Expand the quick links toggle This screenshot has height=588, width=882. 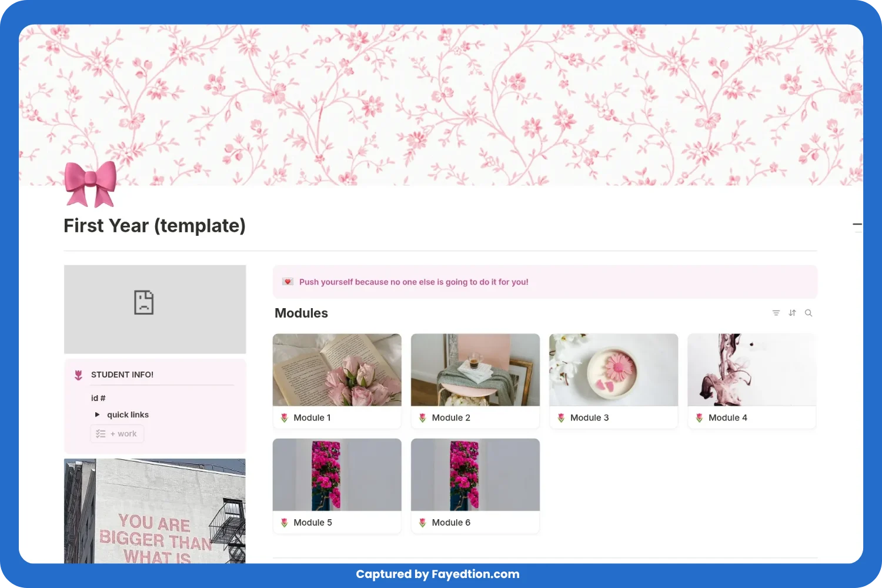tap(98, 415)
